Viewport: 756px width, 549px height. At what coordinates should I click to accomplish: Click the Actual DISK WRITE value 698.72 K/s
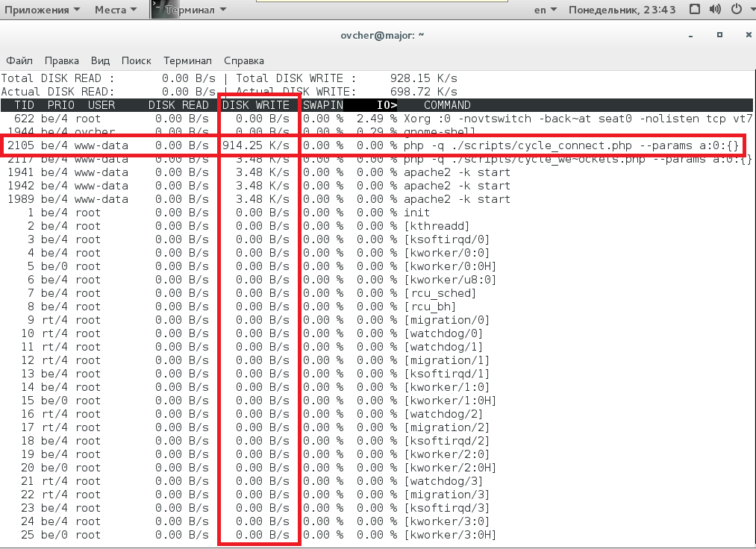tap(424, 92)
